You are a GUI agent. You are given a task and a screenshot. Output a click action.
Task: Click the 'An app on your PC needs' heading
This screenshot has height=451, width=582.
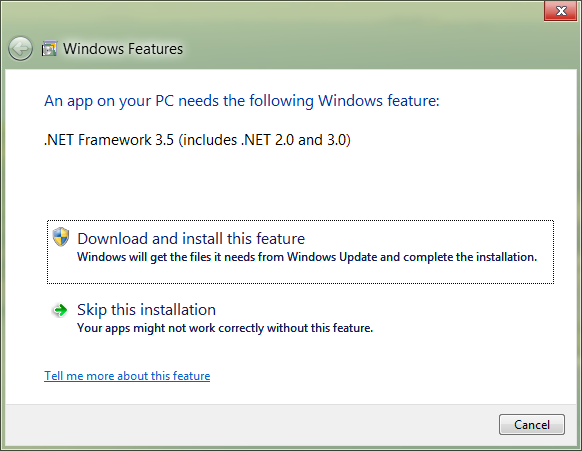coord(242,101)
